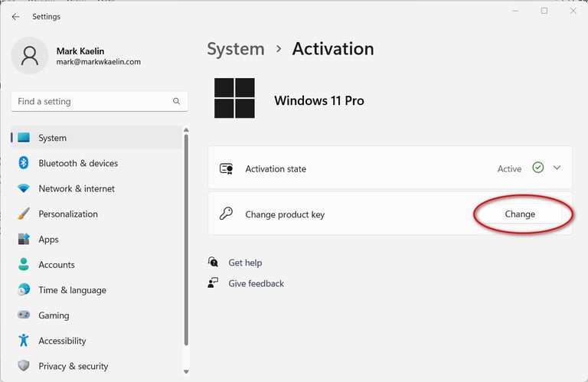This screenshot has height=382, width=588.
Task: Click in the Find a setting field
Action: (90, 101)
